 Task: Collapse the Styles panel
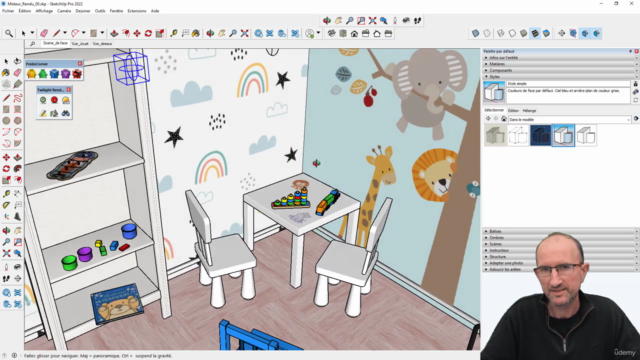click(561, 76)
